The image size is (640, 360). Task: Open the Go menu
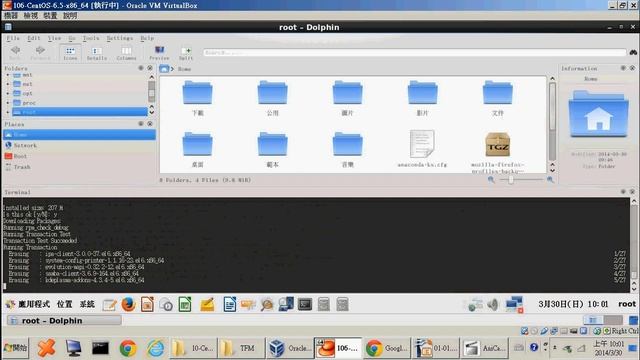72,38
